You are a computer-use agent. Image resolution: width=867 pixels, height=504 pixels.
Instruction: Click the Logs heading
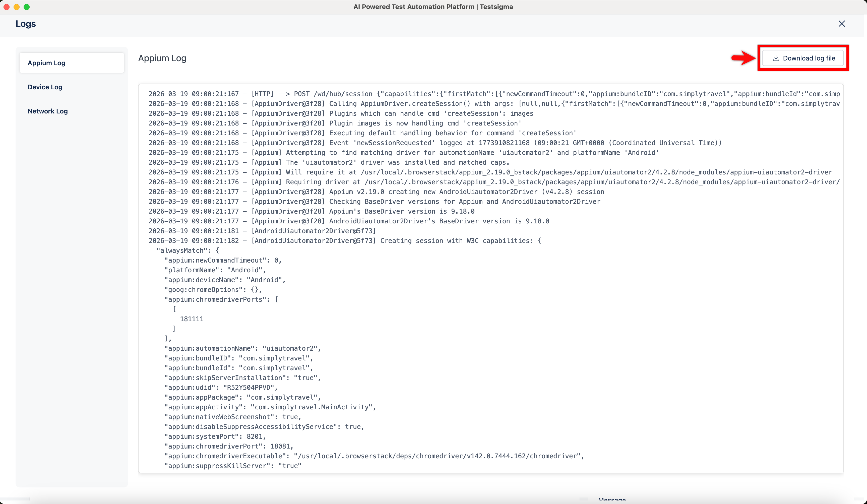(x=25, y=24)
